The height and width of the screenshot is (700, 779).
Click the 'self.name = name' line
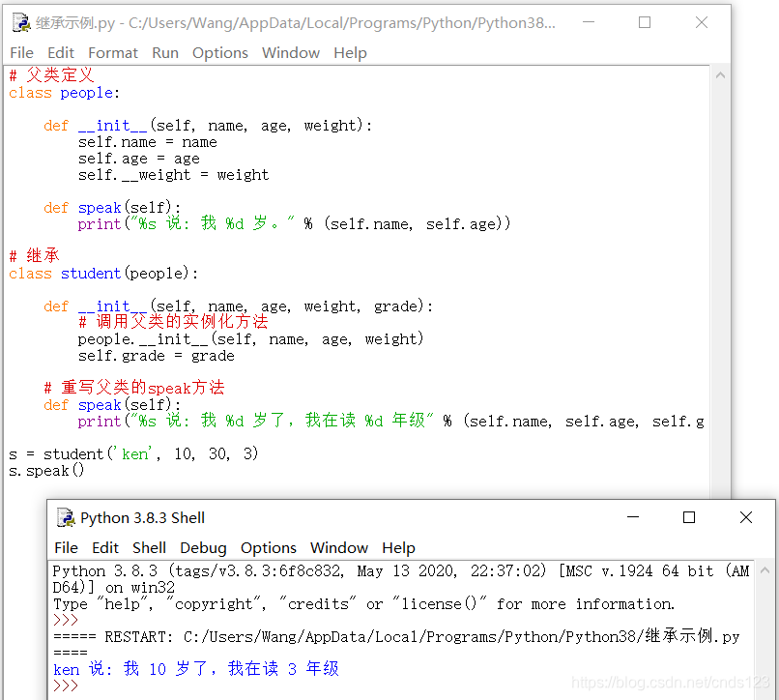[148, 142]
